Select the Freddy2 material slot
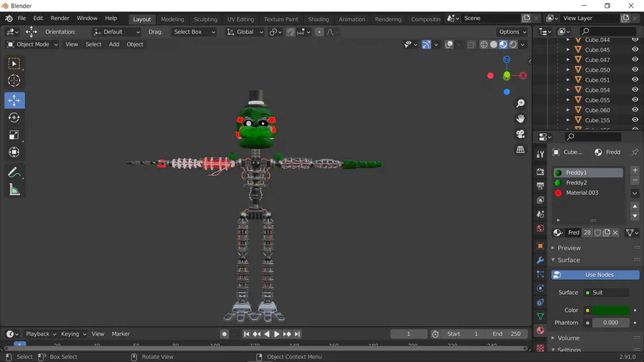The image size is (644, 362). coord(588,182)
